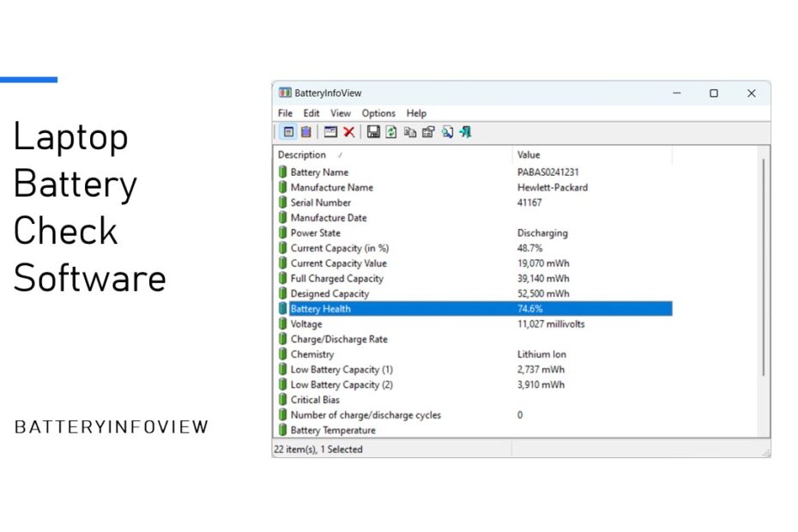Select the Voltage row label
The image size is (798, 532).
pos(306,323)
